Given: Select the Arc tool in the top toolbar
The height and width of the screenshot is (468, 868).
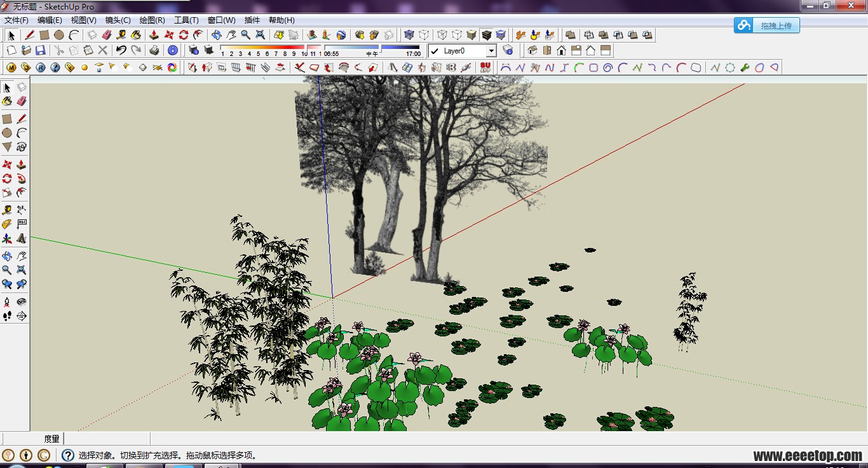Looking at the screenshot, I should coord(74,35).
